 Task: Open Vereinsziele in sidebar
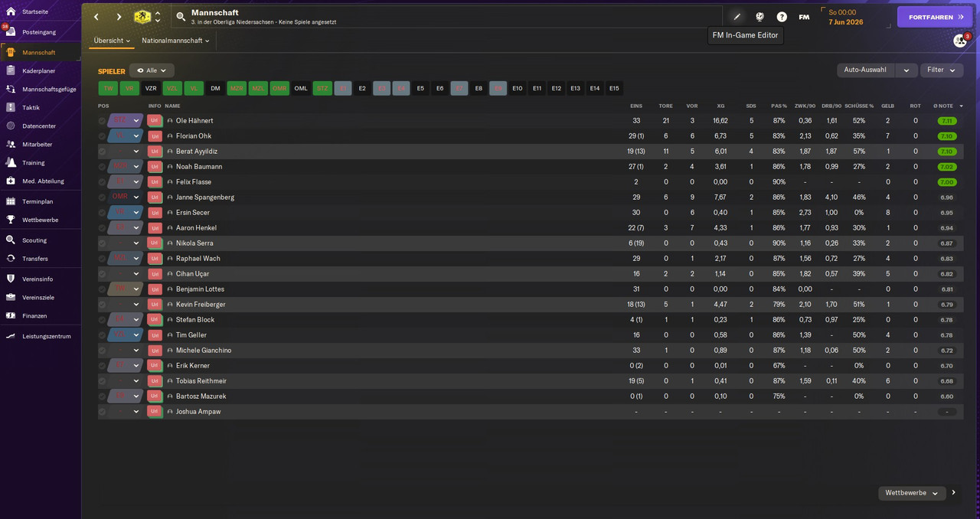(x=38, y=297)
